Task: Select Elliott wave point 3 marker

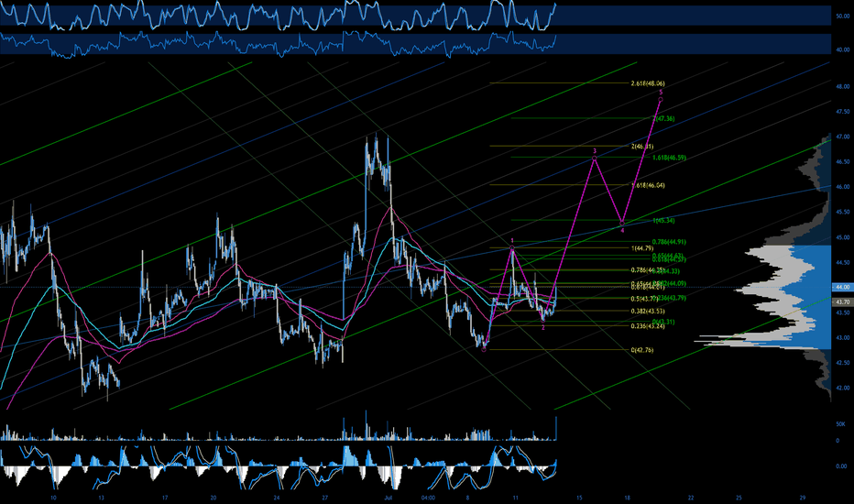Action: (x=595, y=158)
